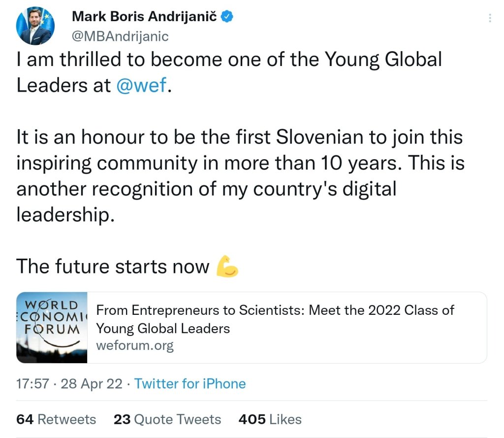This screenshot has height=438, width=504.
Task: View the 23 Quote Tweets list
Action: [x=167, y=419]
